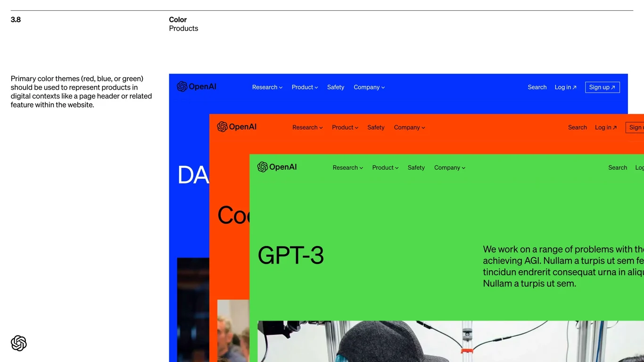Image resolution: width=644 pixels, height=362 pixels.
Task: Click the OpenAI logo in the blue header
Action: [197, 87]
